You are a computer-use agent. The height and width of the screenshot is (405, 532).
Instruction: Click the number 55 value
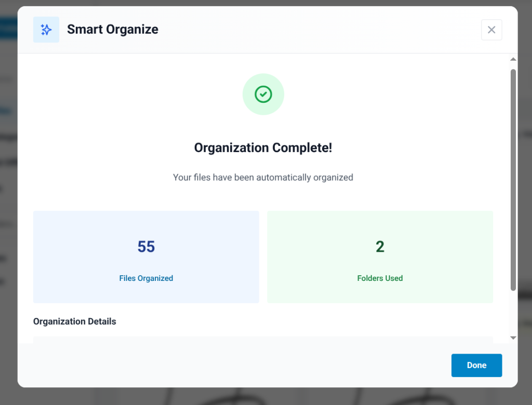(146, 247)
